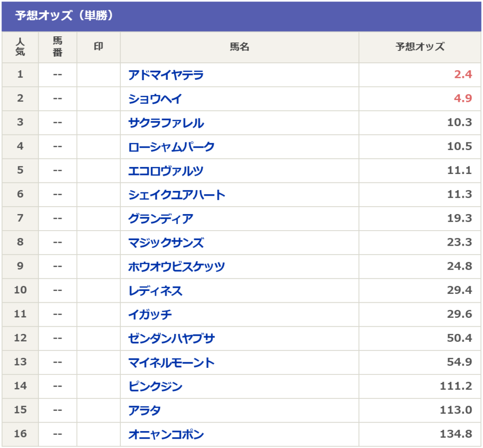The width and height of the screenshot is (483, 448).
Task: Select the マイネルモーント link
Action: [171, 363]
